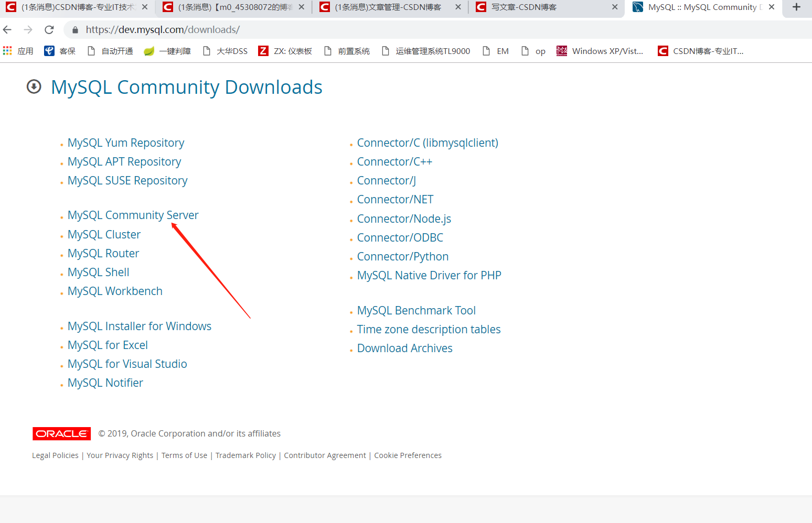
Task: Open Contributor Agreement footer link
Action: [x=325, y=455]
